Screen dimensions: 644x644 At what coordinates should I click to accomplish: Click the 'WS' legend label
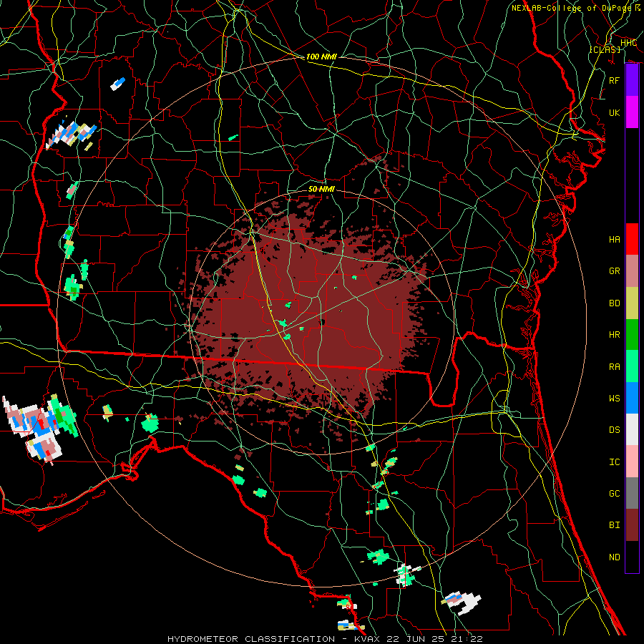coord(614,399)
